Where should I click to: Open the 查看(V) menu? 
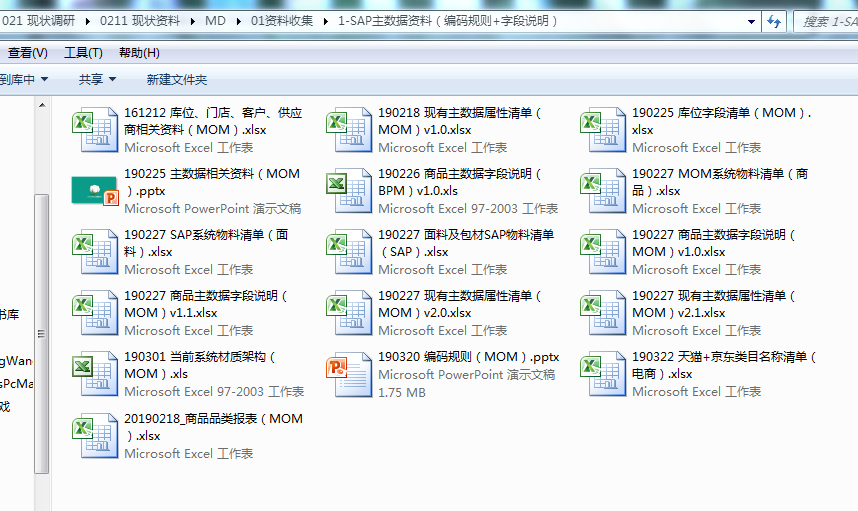[27, 53]
